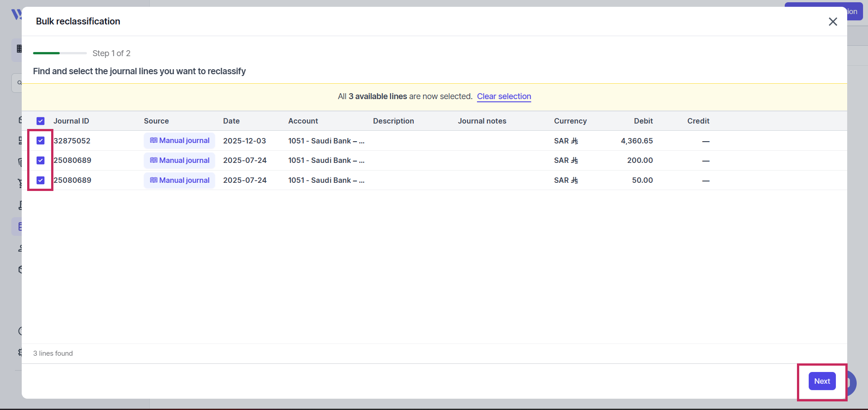Viewport: 868px width, 410px height.
Task: Click the '3 available lines' banner text
Action: click(378, 96)
